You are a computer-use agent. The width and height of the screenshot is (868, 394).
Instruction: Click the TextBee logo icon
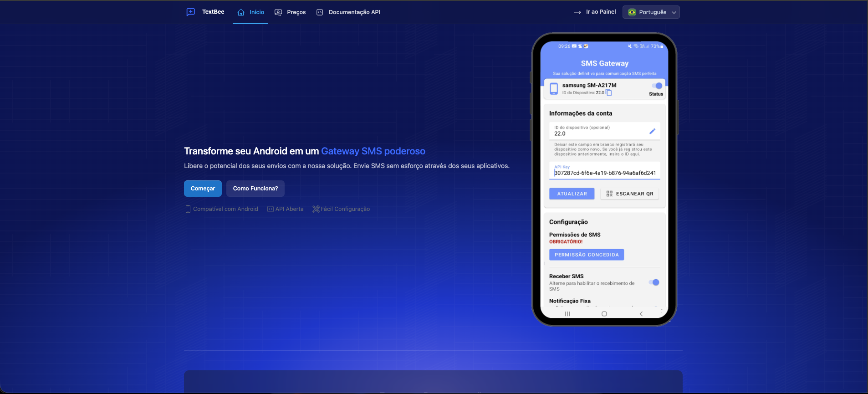pyautogui.click(x=191, y=12)
